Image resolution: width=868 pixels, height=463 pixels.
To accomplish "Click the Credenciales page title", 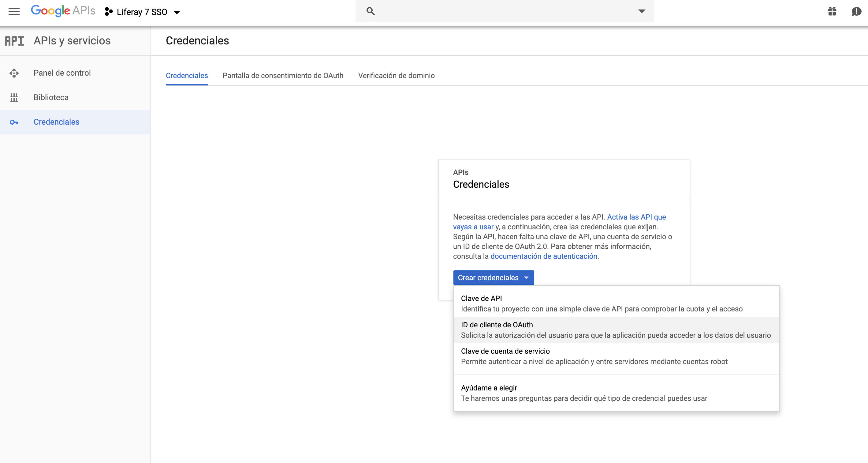I will click(197, 41).
